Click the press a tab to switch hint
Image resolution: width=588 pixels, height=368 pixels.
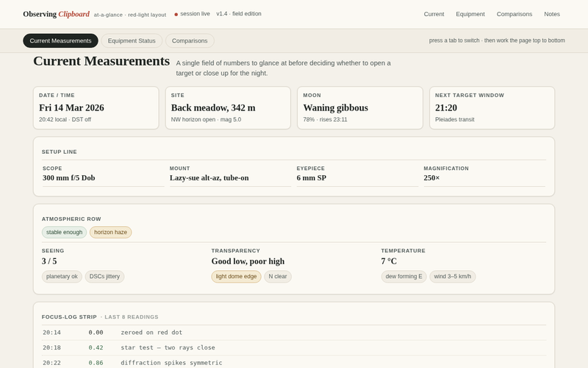click(497, 40)
